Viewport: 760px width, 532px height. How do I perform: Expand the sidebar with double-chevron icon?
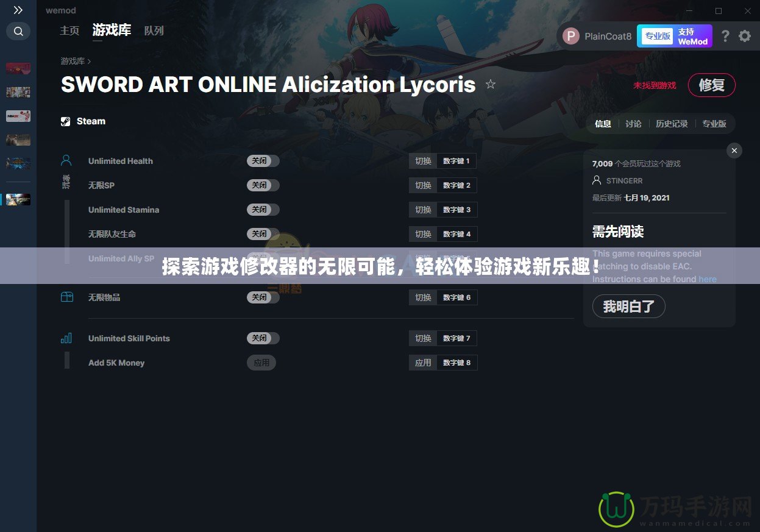18,10
